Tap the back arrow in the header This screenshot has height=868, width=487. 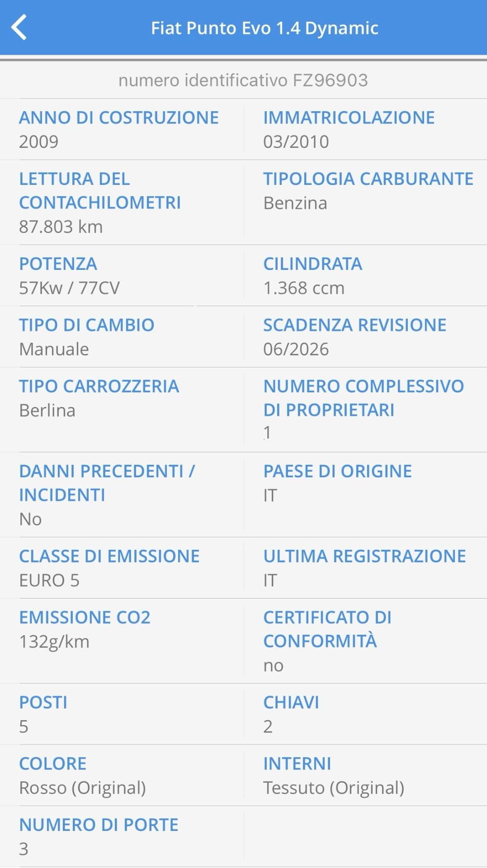(19, 28)
